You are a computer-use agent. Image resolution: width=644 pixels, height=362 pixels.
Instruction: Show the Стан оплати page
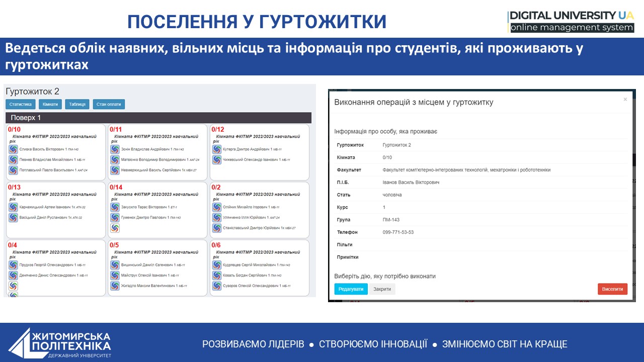(x=109, y=105)
